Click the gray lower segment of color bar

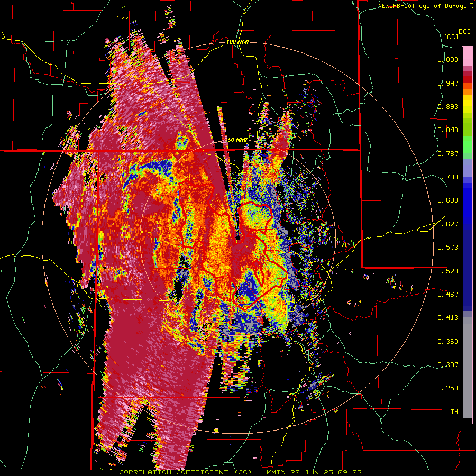click(467, 368)
